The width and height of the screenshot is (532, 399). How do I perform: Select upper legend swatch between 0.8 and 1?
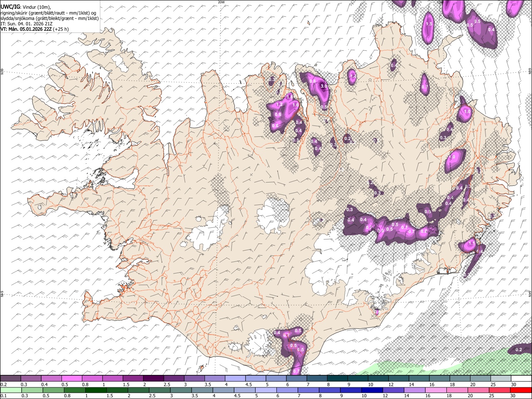coord(92,379)
